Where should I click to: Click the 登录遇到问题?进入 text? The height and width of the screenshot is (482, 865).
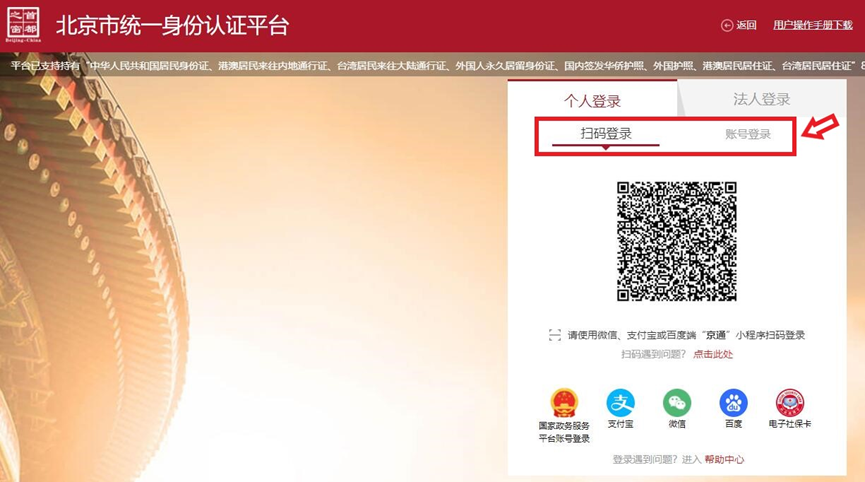point(656,459)
